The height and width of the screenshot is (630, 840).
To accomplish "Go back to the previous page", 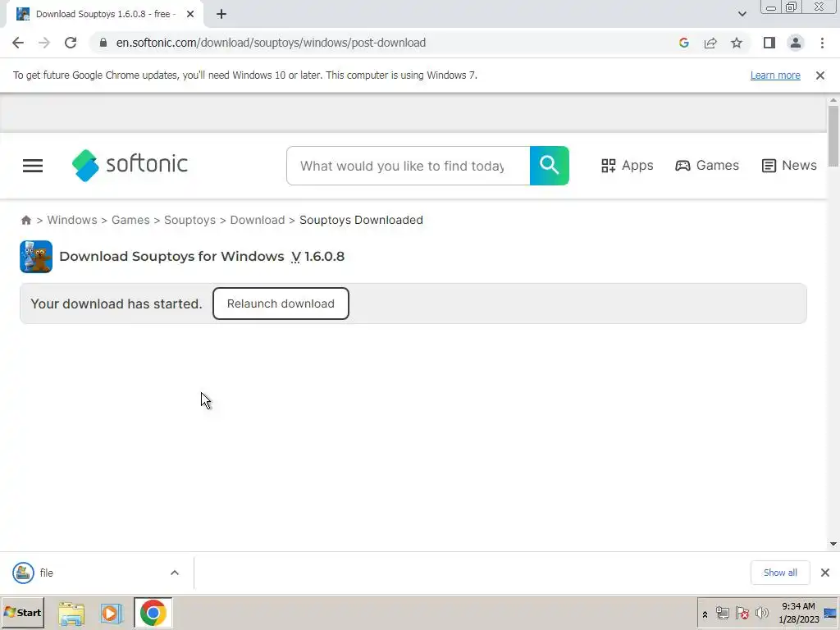I will coord(18,43).
